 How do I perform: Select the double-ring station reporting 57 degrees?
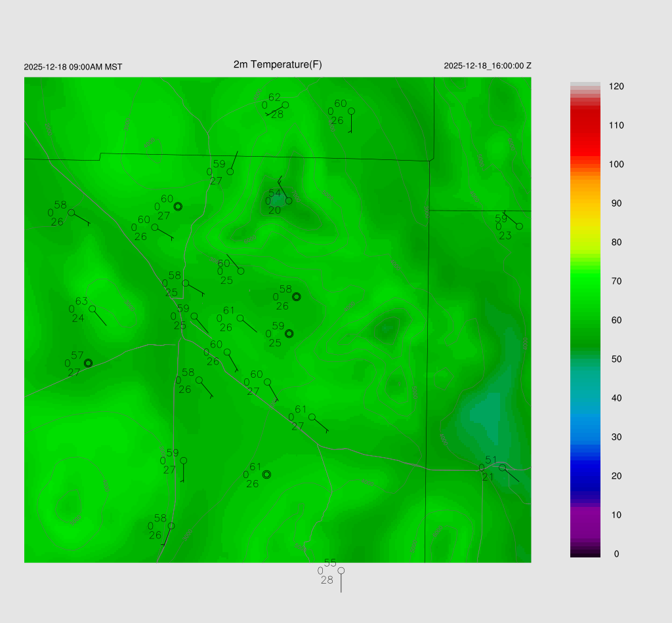pos(88,363)
